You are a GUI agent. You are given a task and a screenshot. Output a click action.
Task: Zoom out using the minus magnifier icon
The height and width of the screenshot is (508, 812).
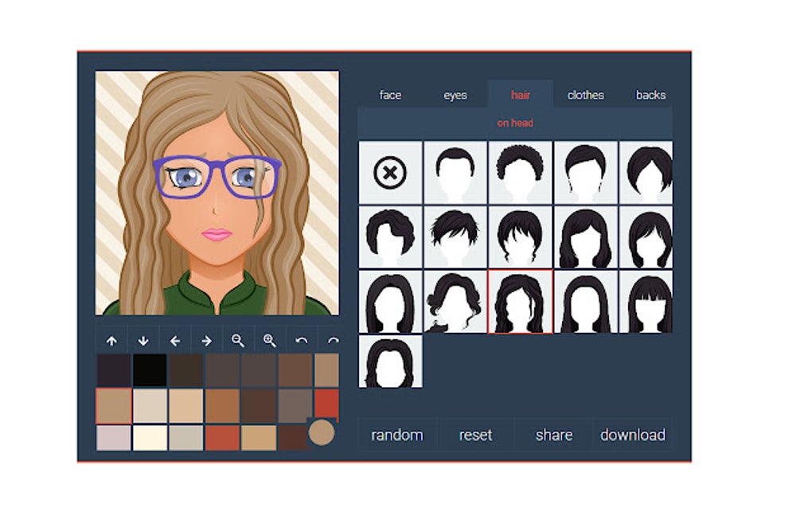pos(238,340)
